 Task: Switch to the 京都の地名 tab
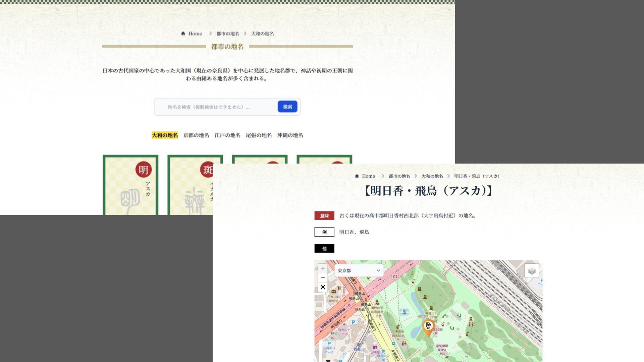click(196, 135)
